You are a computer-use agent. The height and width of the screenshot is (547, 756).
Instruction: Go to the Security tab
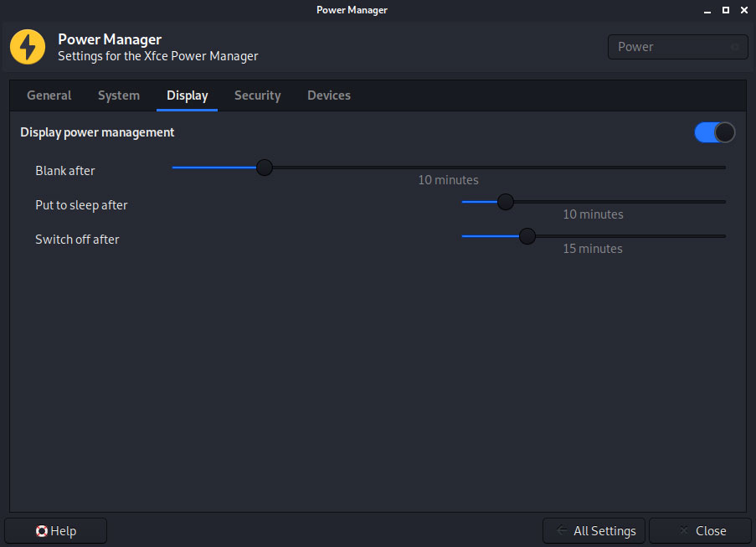tap(258, 95)
